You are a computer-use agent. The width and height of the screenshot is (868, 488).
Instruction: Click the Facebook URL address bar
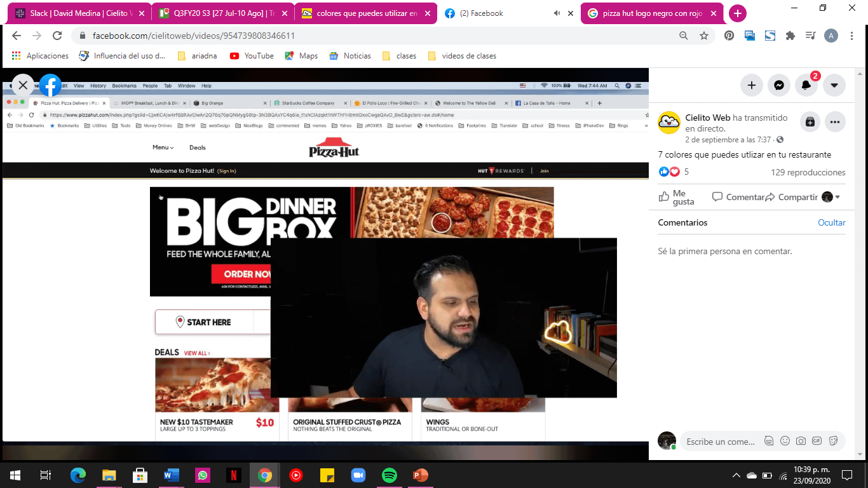[375, 36]
